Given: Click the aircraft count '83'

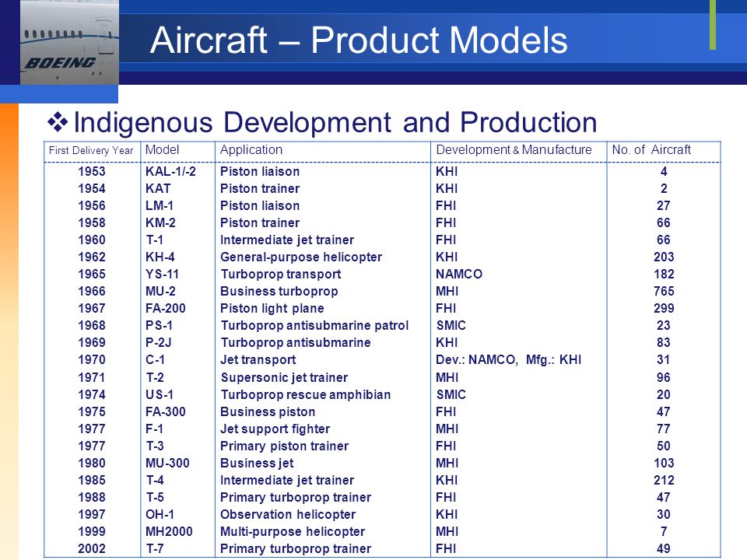Looking at the screenshot, I should point(664,343).
